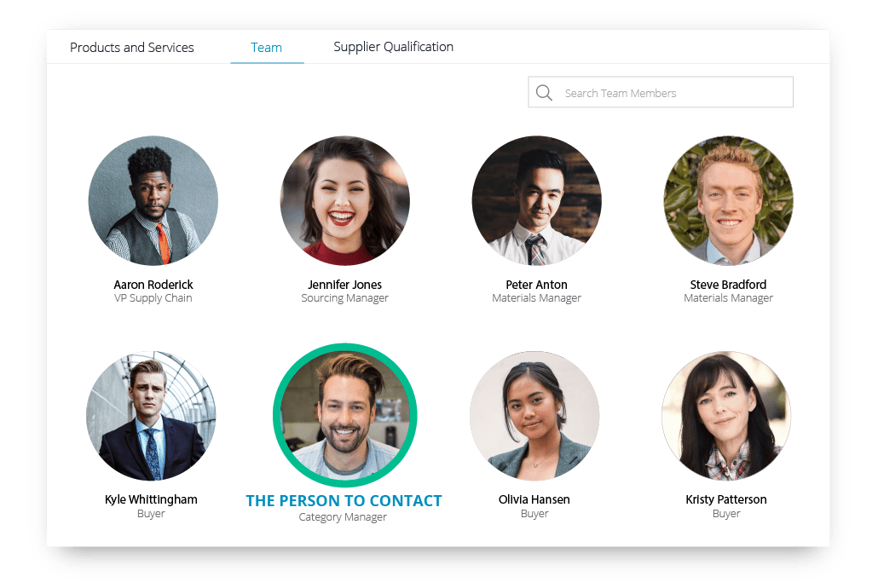Open Olivia Hansen's profile picture
This screenshot has height=588, width=878.
point(534,416)
